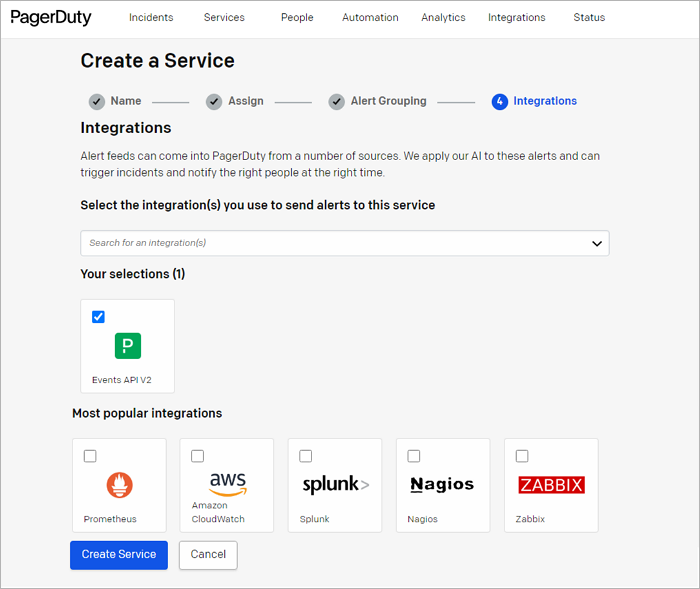The image size is (700, 589).
Task: Click the green Events API V2 icon
Action: [x=128, y=346]
